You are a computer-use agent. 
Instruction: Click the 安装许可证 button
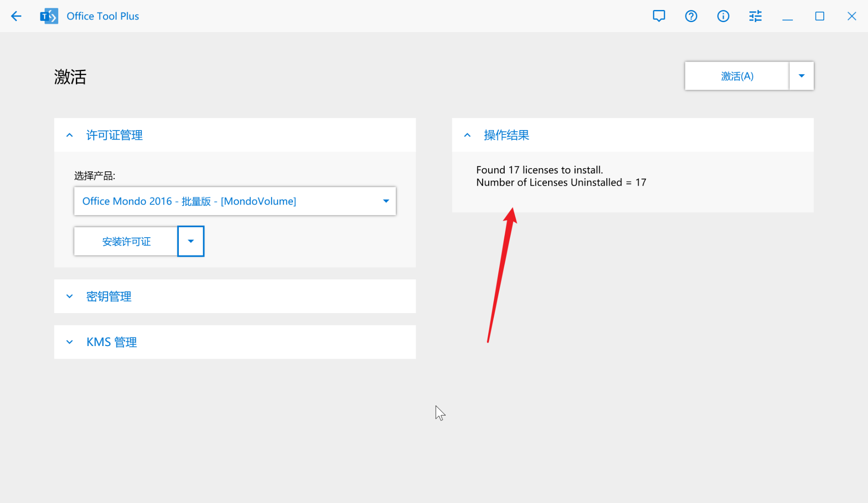tap(126, 242)
